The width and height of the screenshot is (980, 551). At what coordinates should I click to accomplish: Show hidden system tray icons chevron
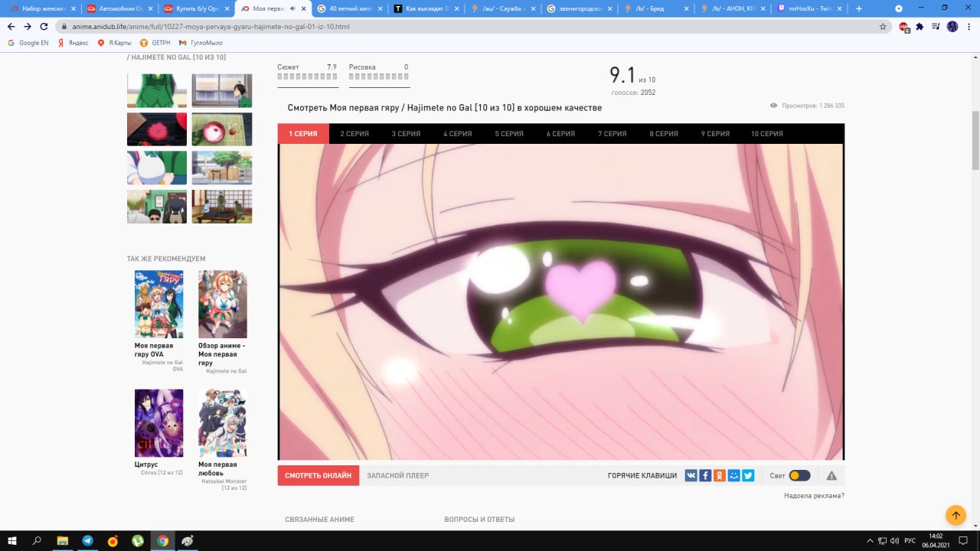click(x=870, y=540)
